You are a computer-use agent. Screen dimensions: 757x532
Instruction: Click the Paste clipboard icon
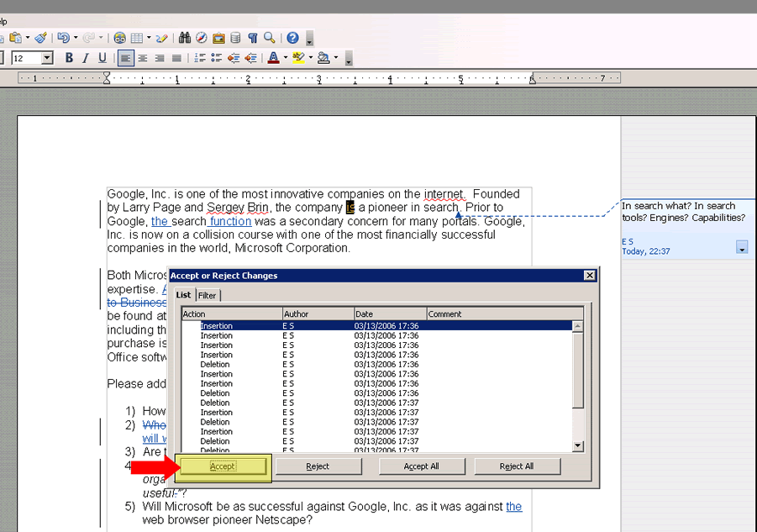(15, 38)
